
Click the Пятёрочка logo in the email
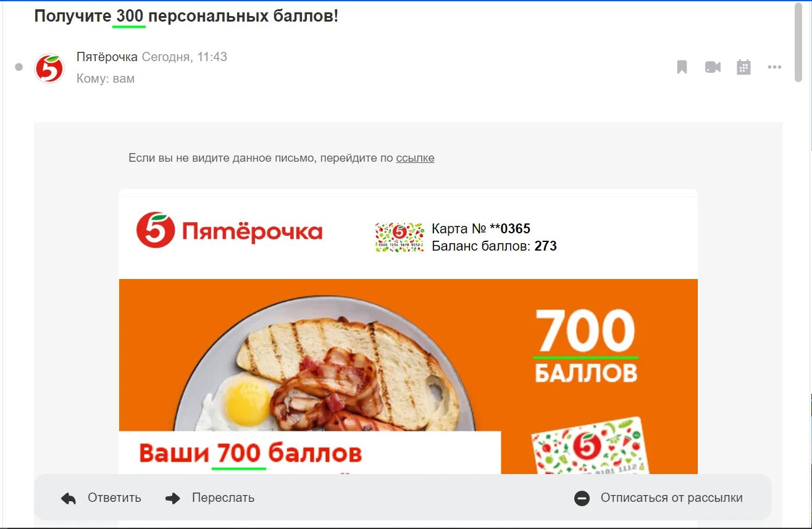[229, 230]
